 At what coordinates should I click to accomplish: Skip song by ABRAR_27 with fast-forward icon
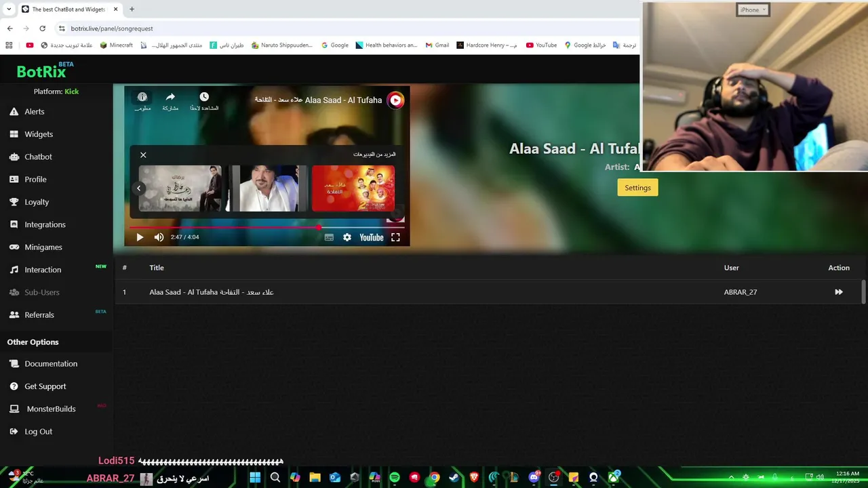tap(839, 292)
